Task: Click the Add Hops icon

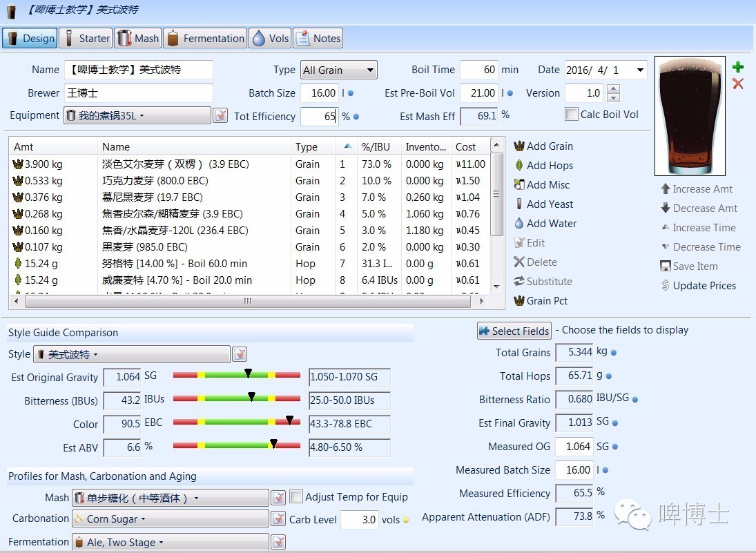Action: tap(519, 166)
